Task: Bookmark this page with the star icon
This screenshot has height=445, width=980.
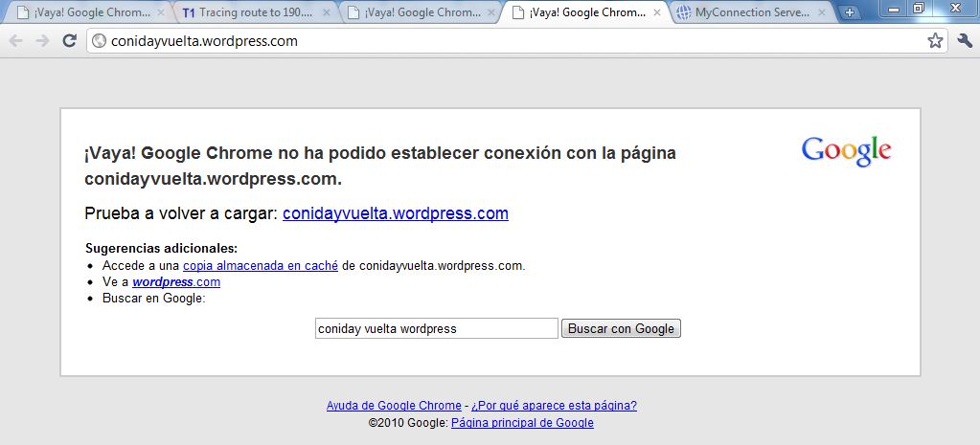Action: tap(935, 41)
